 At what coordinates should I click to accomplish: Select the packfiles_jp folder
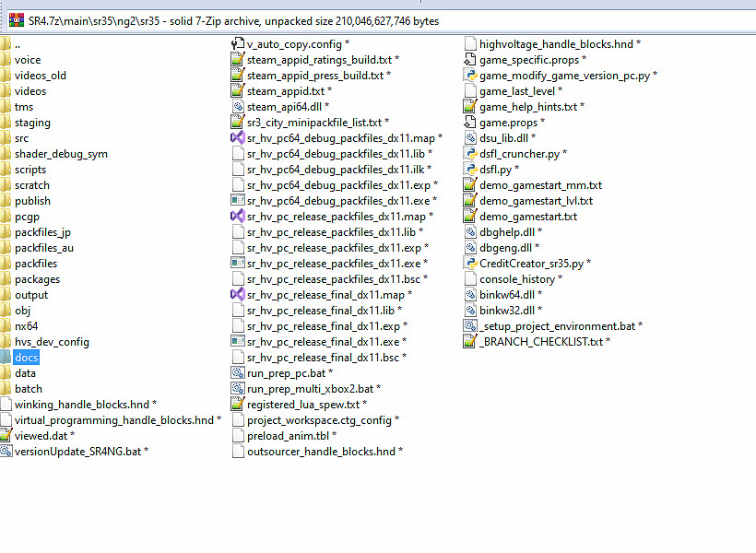point(42,232)
